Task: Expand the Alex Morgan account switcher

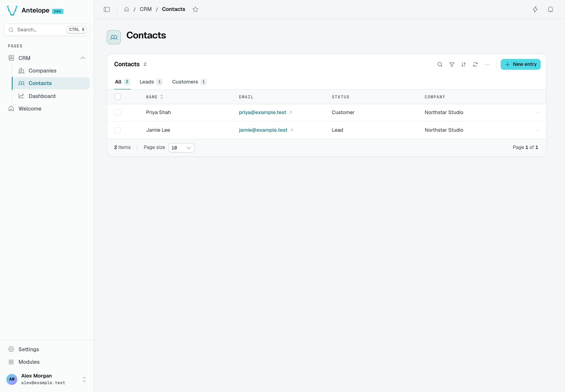Action: [x=84, y=379]
